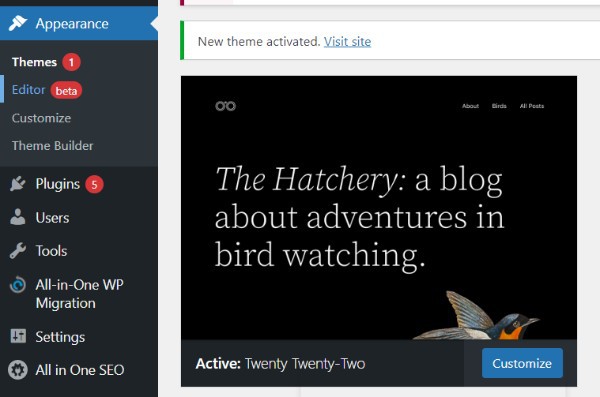Viewport: 600px width, 397px height.
Task: Click the Users person icon
Action: [x=18, y=217]
